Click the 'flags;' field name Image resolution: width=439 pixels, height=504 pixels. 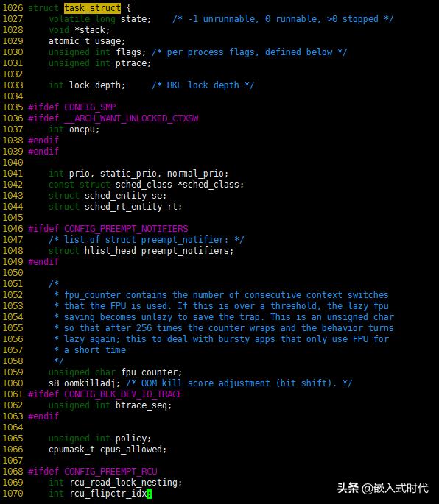click(x=130, y=52)
